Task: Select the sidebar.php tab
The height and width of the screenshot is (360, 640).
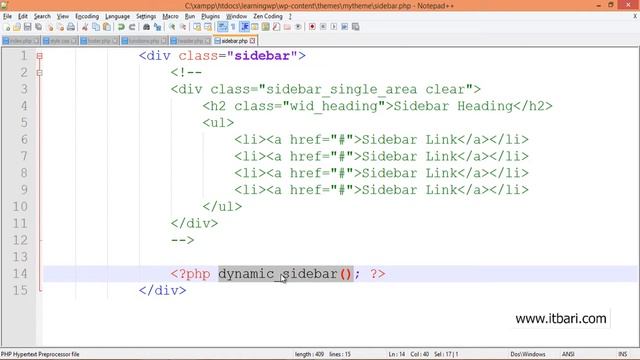Action: click(x=234, y=41)
